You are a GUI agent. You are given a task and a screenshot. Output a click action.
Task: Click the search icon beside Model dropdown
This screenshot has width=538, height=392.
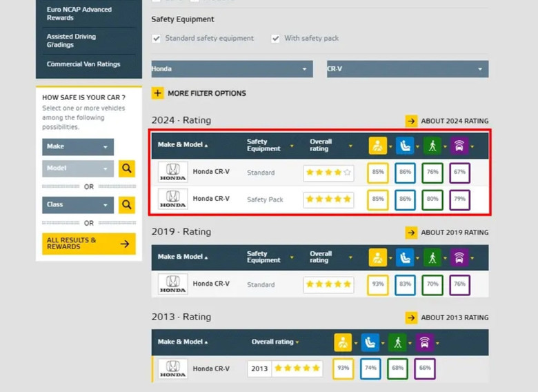point(127,168)
